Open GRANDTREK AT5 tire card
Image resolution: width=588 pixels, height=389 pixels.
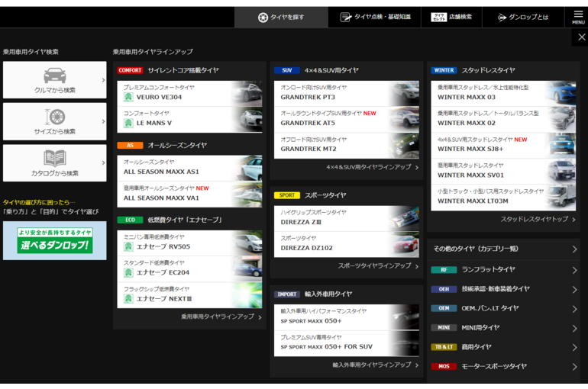coord(347,120)
